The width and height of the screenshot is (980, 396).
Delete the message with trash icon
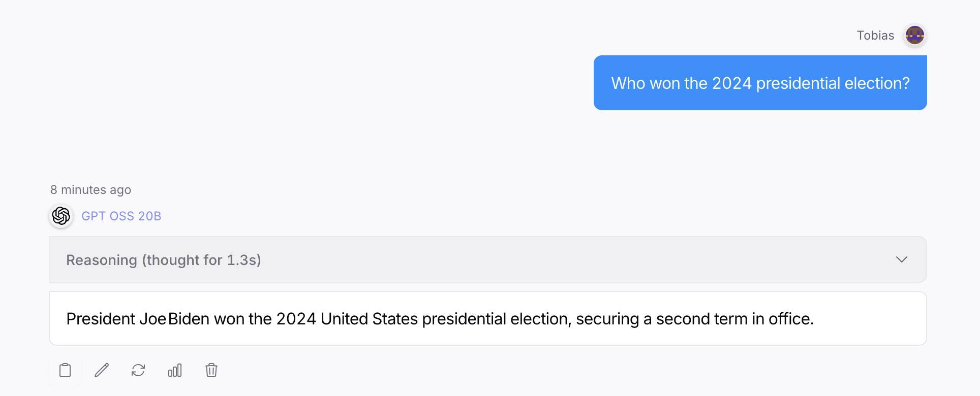pos(211,370)
